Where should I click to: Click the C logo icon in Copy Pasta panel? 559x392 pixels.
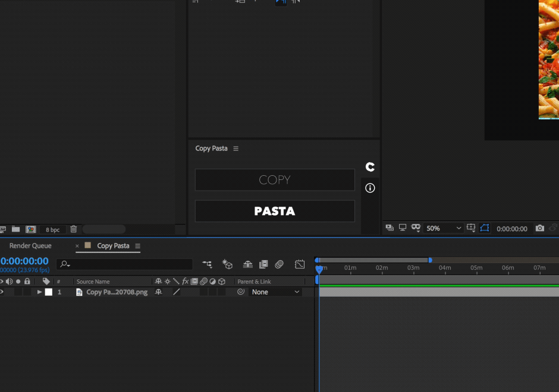point(370,167)
